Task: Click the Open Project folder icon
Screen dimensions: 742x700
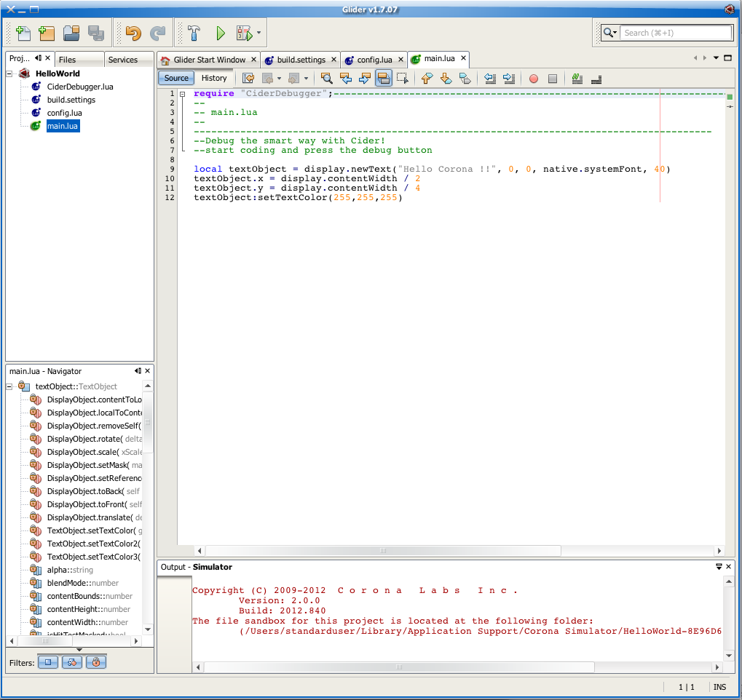Action: click(x=71, y=33)
